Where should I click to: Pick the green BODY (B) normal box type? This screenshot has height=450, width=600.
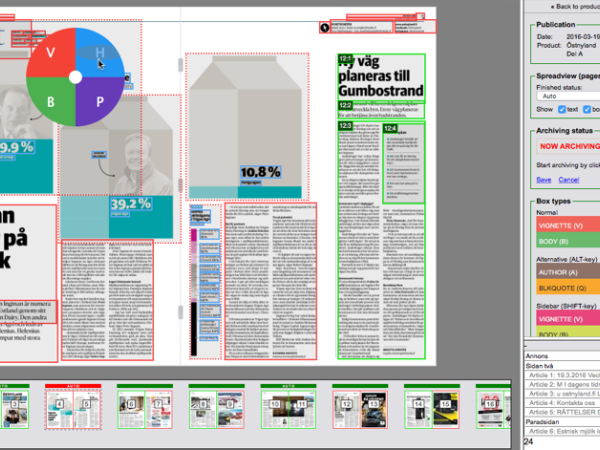(568, 241)
